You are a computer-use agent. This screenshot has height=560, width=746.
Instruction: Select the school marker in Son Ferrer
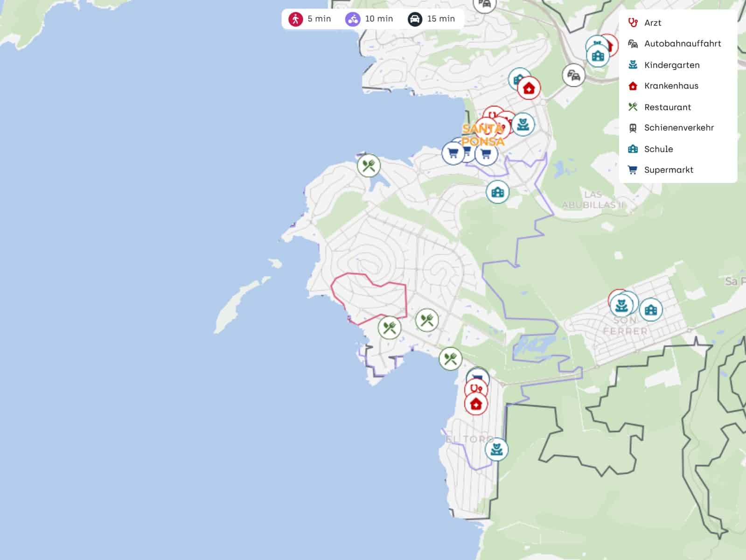651,310
